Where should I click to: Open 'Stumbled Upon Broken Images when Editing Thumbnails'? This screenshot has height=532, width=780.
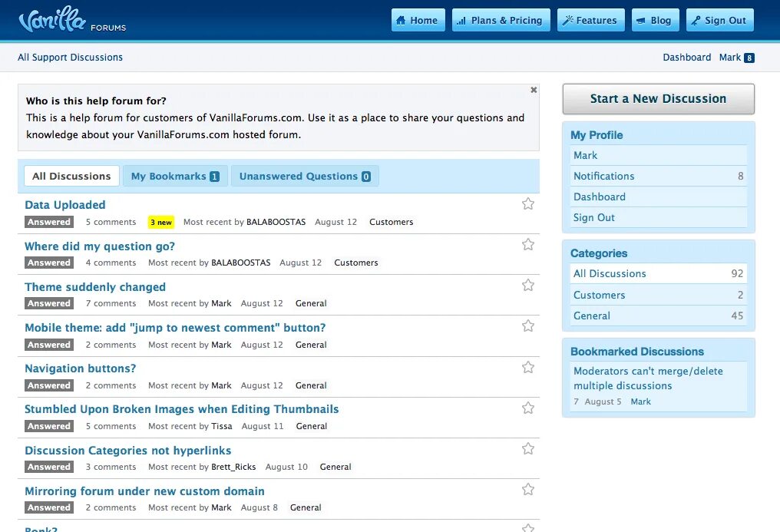pos(182,409)
